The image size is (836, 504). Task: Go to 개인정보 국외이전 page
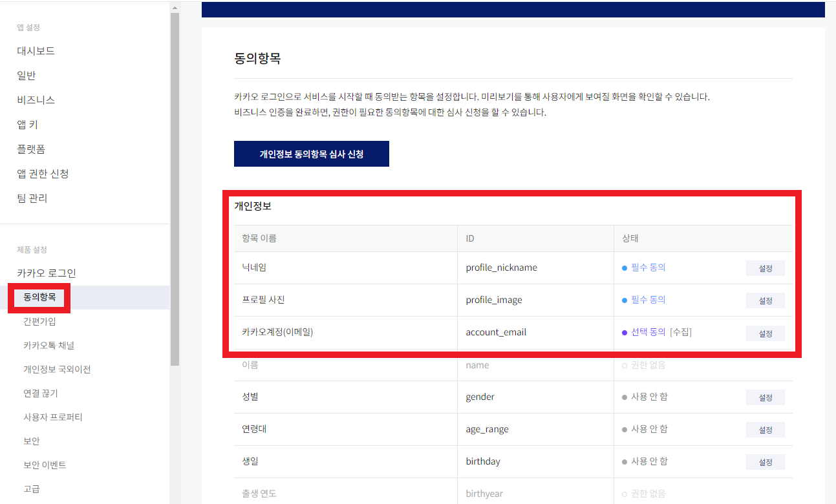point(57,370)
